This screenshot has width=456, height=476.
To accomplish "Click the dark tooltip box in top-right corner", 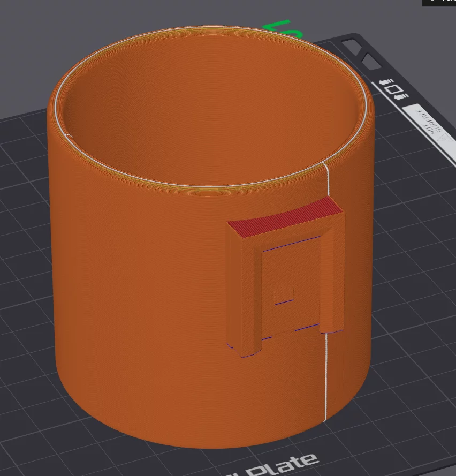I will click(x=439, y=3).
